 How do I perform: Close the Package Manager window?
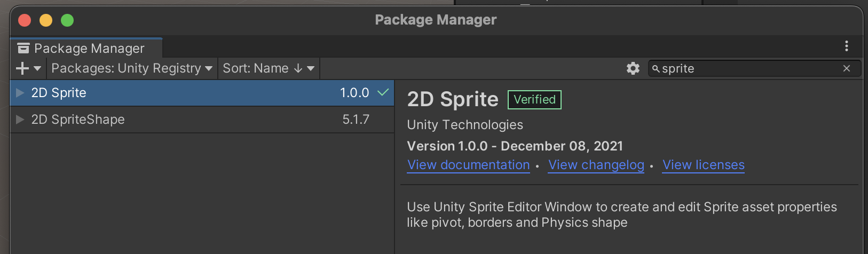tap(25, 20)
